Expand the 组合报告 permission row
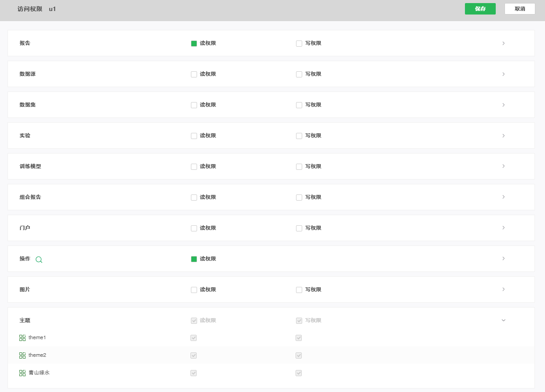The height and width of the screenshot is (392, 545). coord(503,197)
